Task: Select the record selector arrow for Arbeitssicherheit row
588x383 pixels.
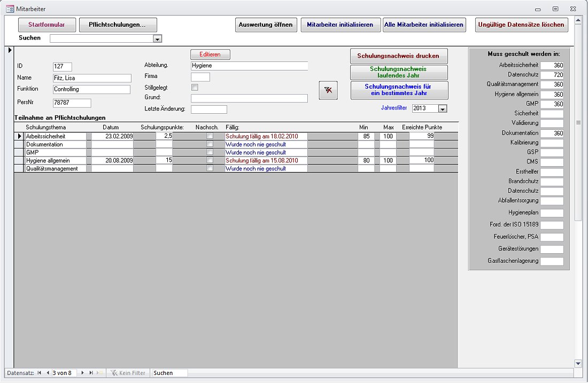Action: click(x=20, y=136)
